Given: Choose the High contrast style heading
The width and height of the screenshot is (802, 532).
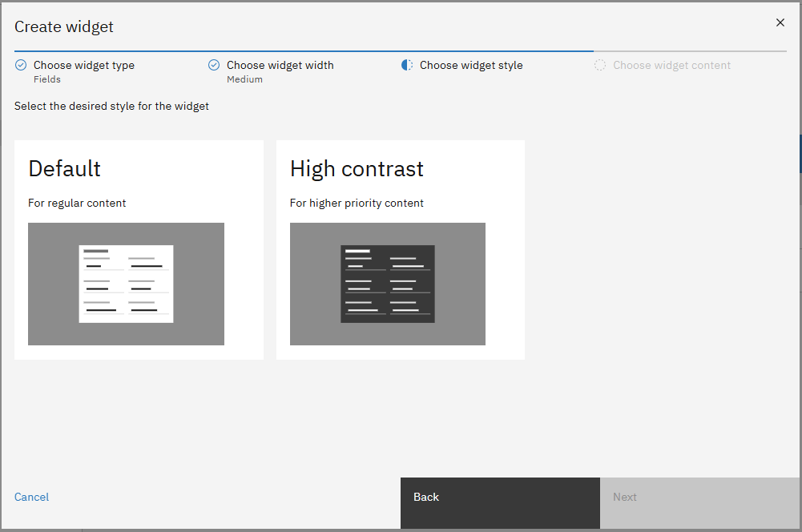Looking at the screenshot, I should [357, 169].
